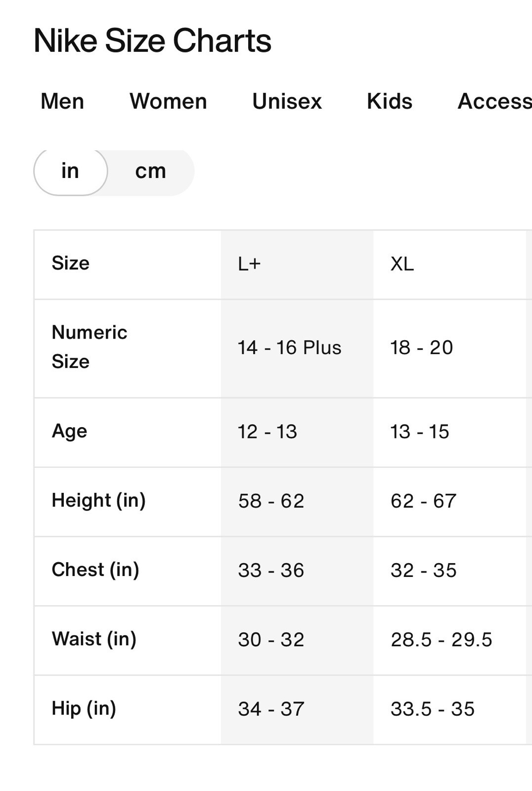Switch to the Accessories tab
This screenshot has width=532, height=791.
click(x=495, y=101)
